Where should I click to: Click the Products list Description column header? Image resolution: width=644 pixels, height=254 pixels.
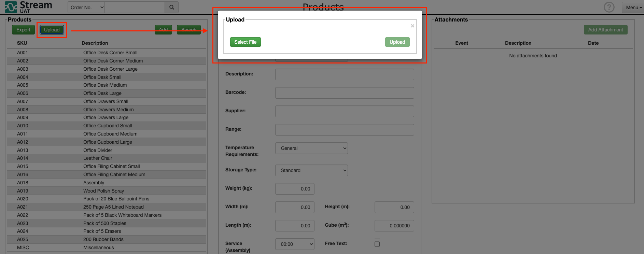(x=95, y=43)
